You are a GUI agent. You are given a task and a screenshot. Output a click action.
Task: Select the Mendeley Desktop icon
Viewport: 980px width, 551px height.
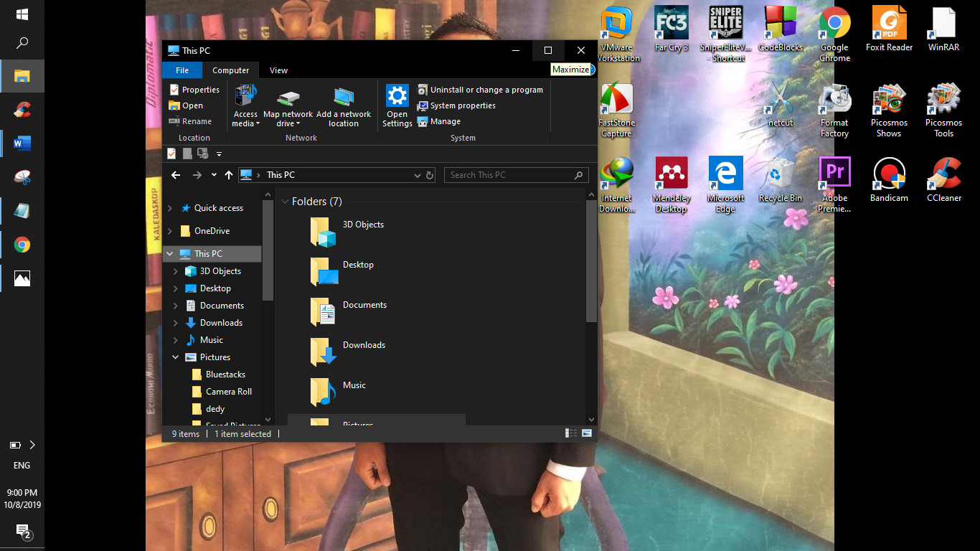[672, 185]
